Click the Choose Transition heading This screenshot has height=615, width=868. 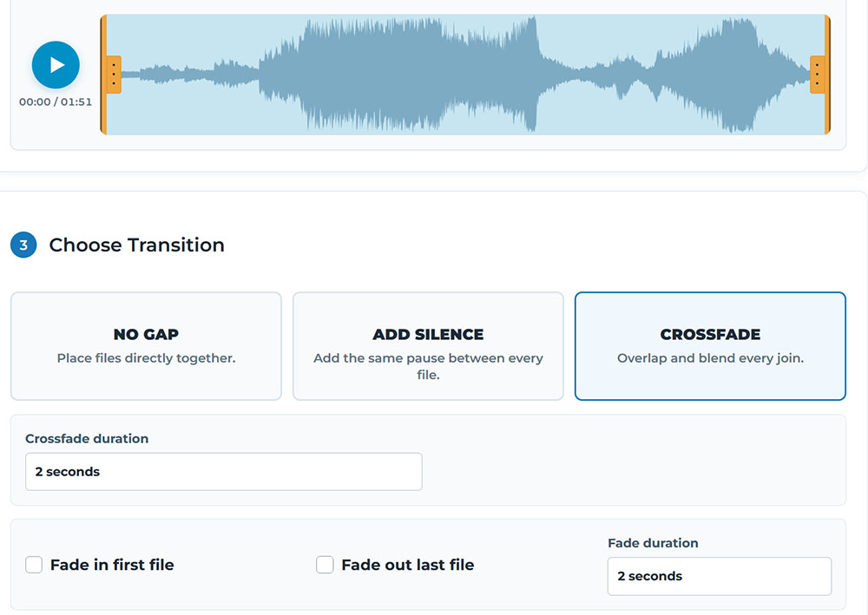(137, 245)
